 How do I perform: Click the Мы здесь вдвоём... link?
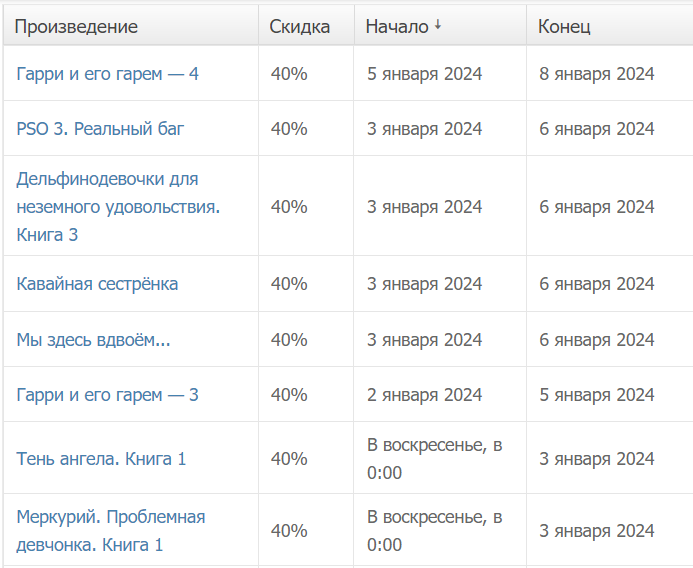pos(93,340)
